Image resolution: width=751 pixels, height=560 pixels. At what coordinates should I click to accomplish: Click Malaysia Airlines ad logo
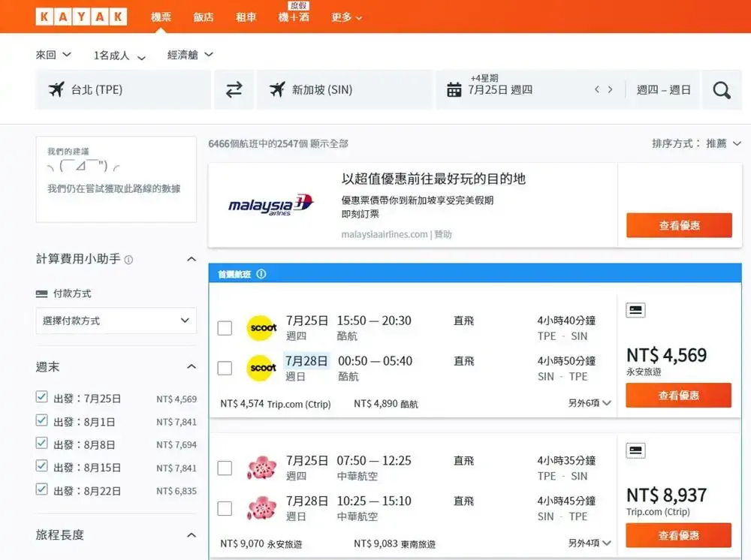271,205
